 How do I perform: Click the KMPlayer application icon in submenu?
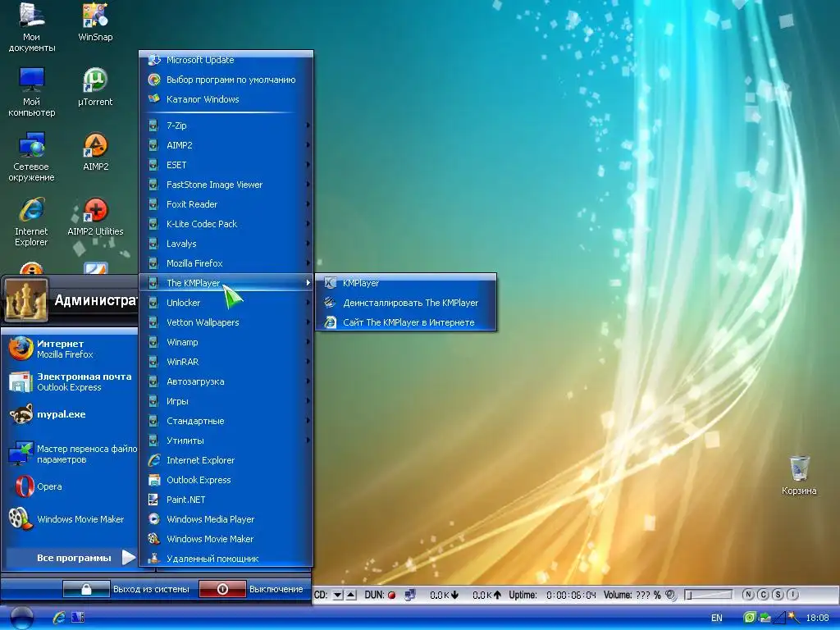(x=331, y=283)
